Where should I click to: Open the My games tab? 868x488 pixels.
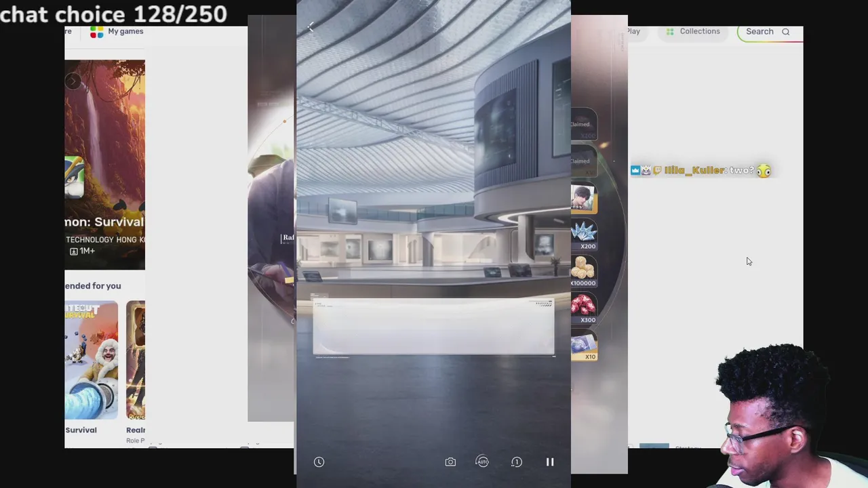(x=117, y=32)
